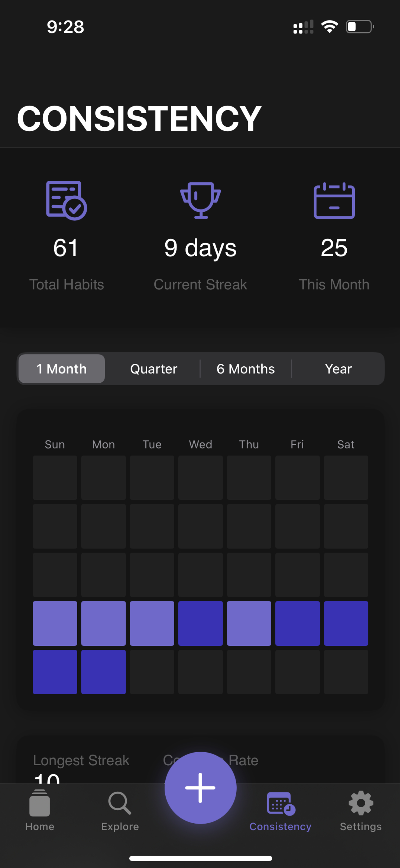Open the Explore search icon

pos(120,803)
